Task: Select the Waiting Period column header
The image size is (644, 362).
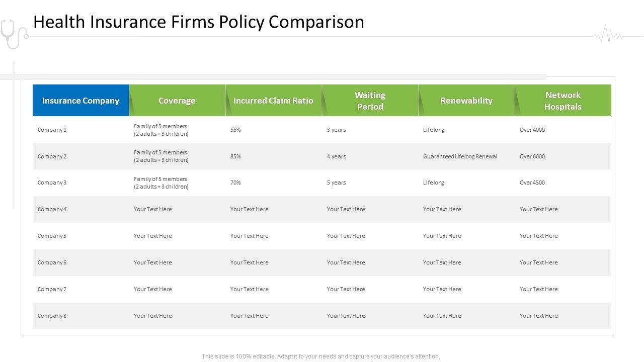Action: point(370,101)
